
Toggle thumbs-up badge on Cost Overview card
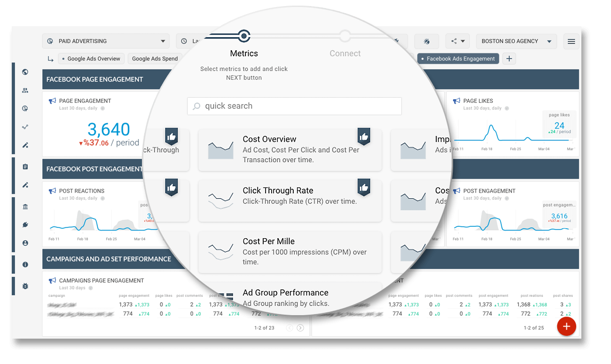(x=364, y=137)
